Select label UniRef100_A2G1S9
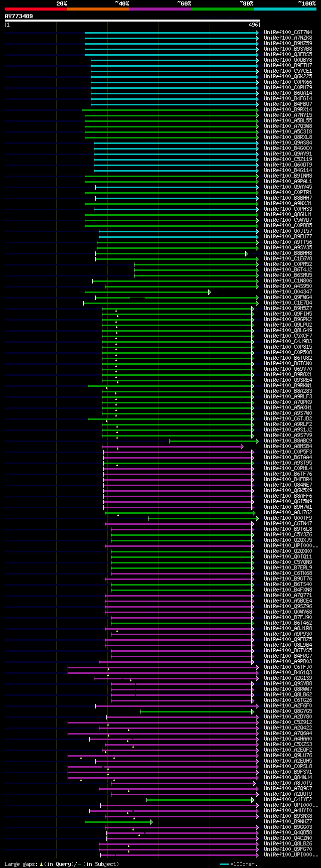This screenshot has height=868, width=321. (288, 678)
